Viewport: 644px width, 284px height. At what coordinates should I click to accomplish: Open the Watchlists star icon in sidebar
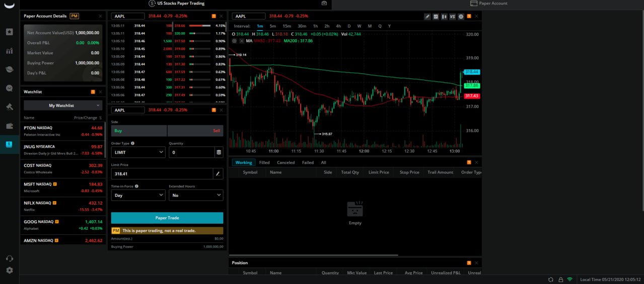coord(9,32)
